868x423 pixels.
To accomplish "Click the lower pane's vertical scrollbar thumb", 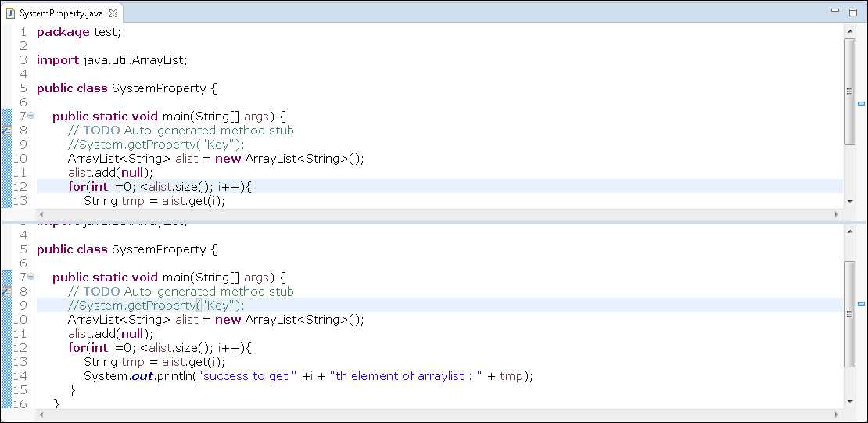I will pyautogui.click(x=849, y=314).
